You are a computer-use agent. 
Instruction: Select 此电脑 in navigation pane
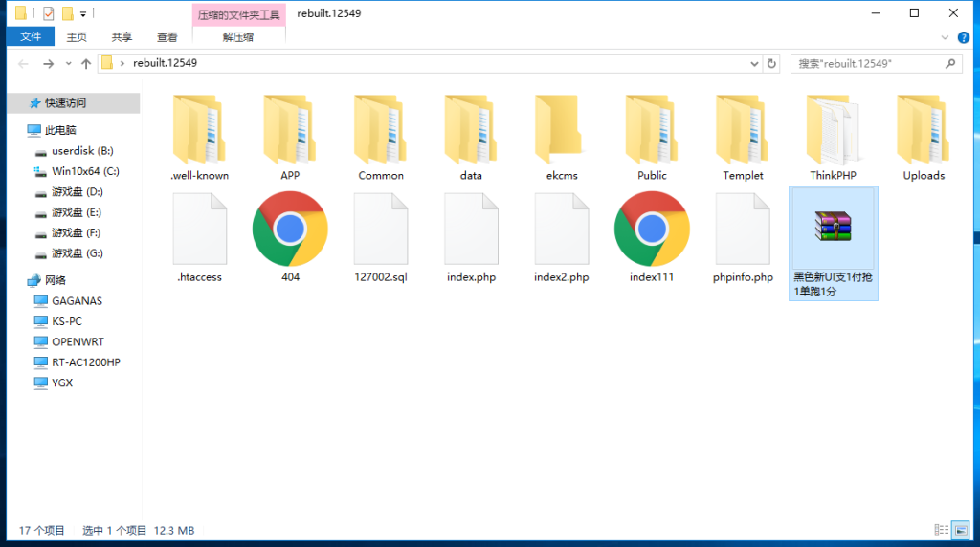[x=60, y=130]
